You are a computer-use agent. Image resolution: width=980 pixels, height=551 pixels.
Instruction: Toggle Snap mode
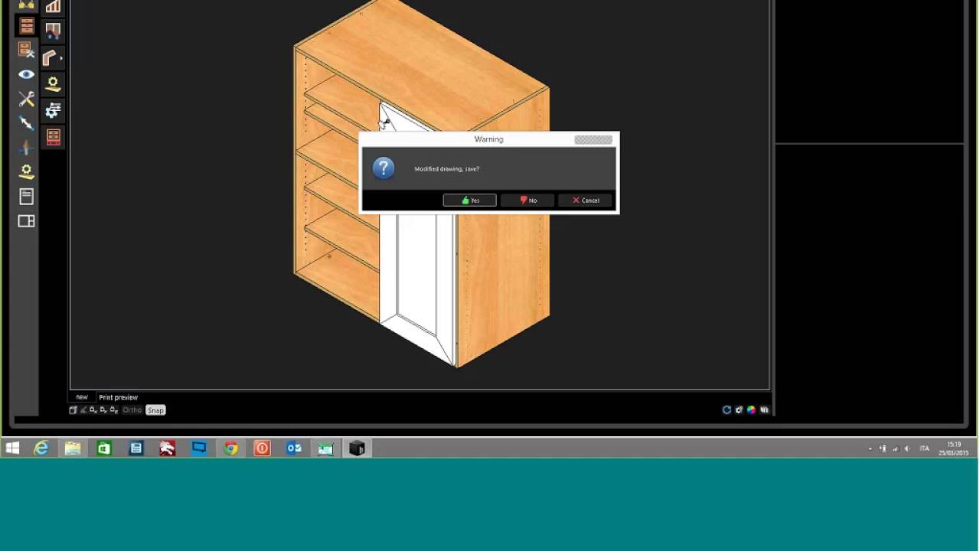click(155, 410)
